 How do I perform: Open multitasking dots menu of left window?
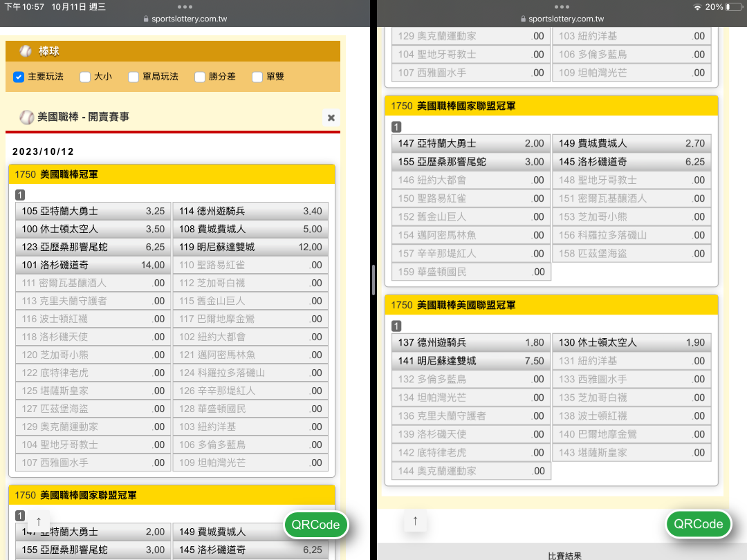click(185, 7)
